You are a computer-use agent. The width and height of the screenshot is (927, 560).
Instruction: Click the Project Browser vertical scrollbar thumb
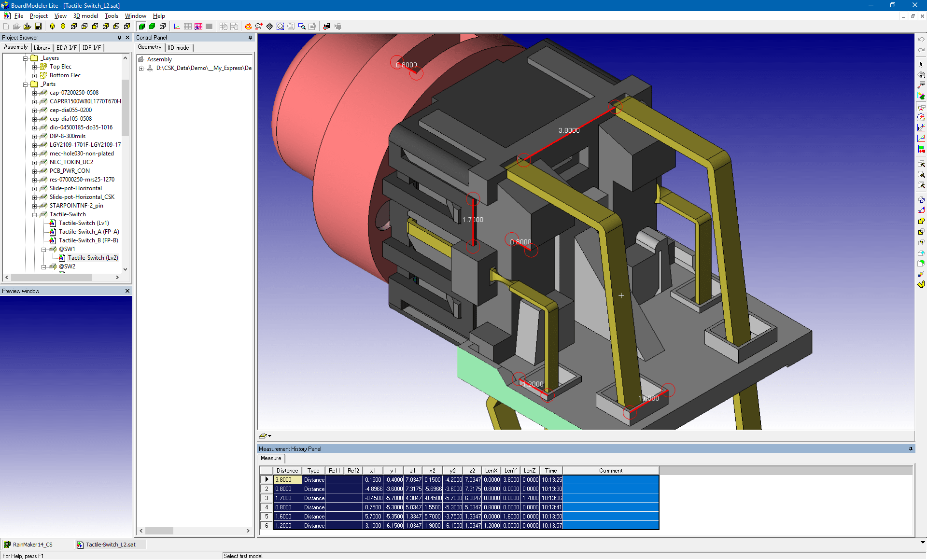click(126, 108)
